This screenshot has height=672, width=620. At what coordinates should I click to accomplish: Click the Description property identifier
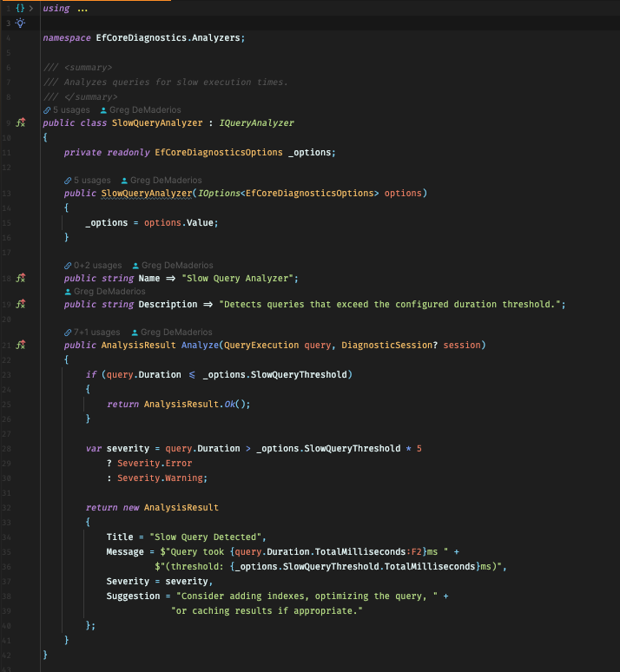click(168, 304)
